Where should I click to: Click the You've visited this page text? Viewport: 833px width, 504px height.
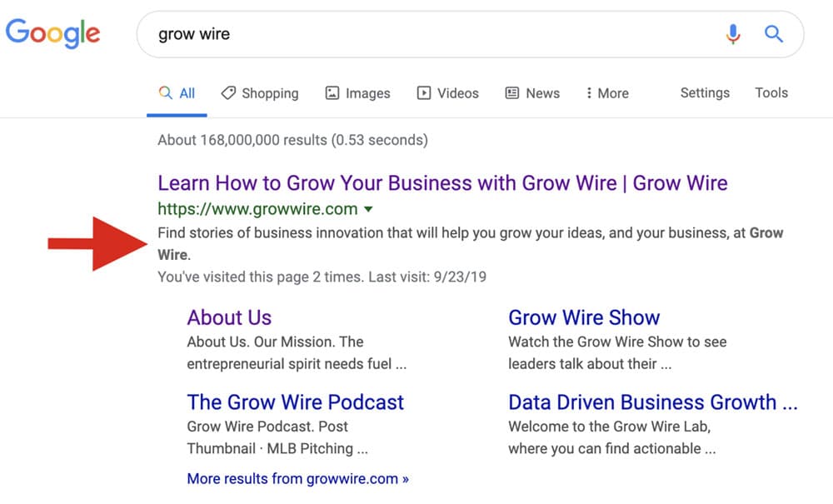coord(322,277)
